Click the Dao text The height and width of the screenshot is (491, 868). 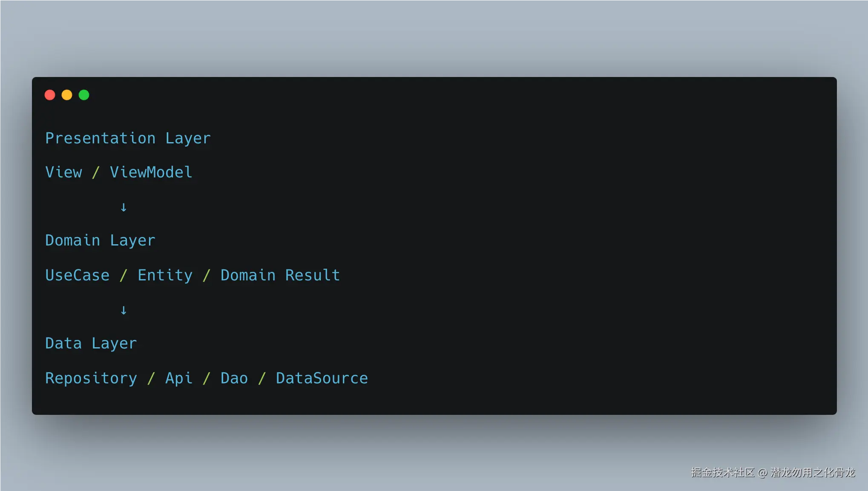coord(234,378)
